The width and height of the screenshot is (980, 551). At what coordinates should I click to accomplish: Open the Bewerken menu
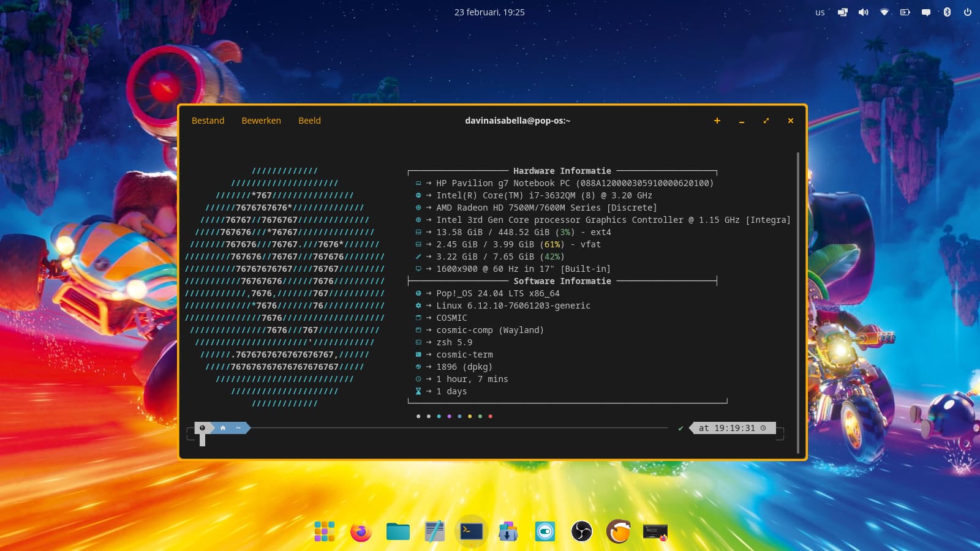(261, 121)
